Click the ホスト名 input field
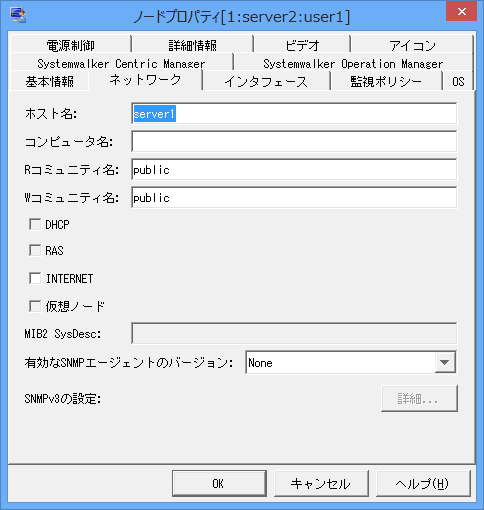484x510 pixels. [294, 114]
